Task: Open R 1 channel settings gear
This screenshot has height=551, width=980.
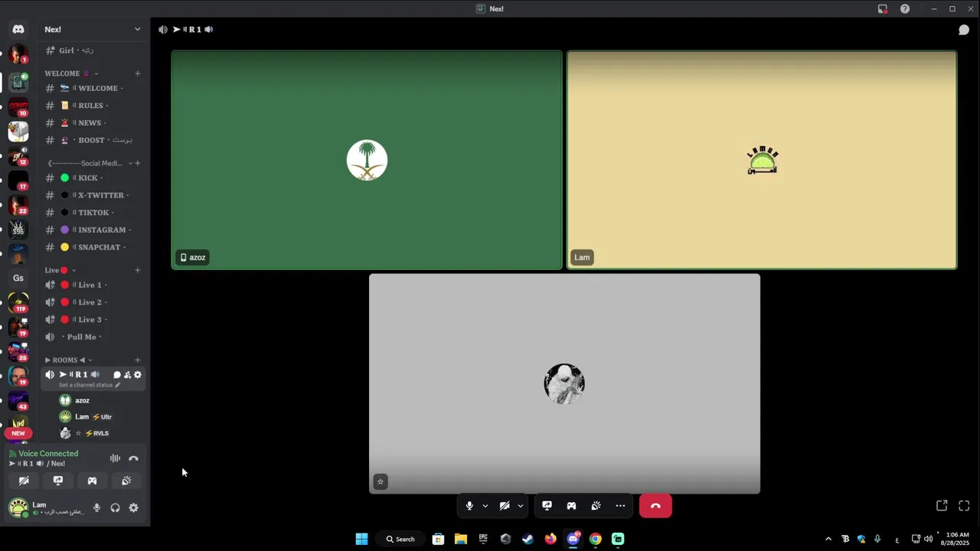Action: point(138,375)
